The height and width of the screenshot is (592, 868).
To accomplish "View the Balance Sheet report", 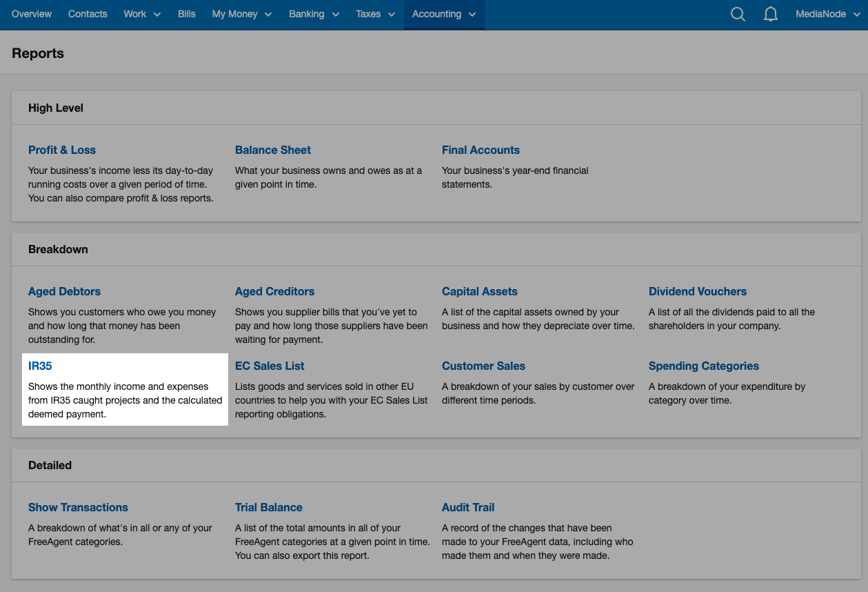I will click(x=273, y=150).
